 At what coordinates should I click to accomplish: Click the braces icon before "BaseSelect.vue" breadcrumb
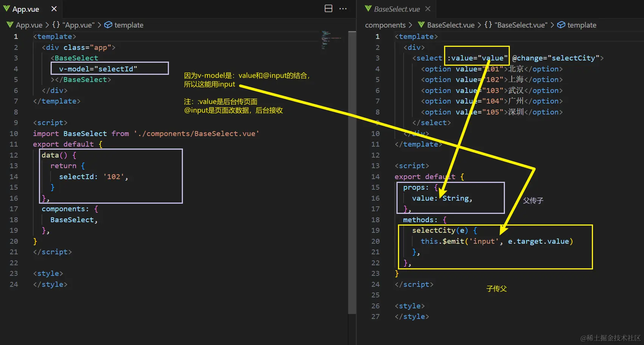(488, 25)
